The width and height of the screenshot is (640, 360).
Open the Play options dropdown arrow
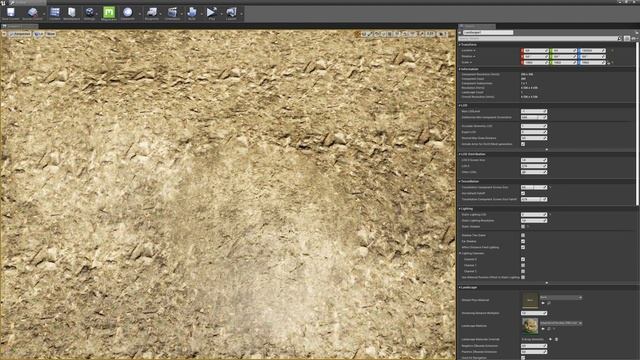221,13
